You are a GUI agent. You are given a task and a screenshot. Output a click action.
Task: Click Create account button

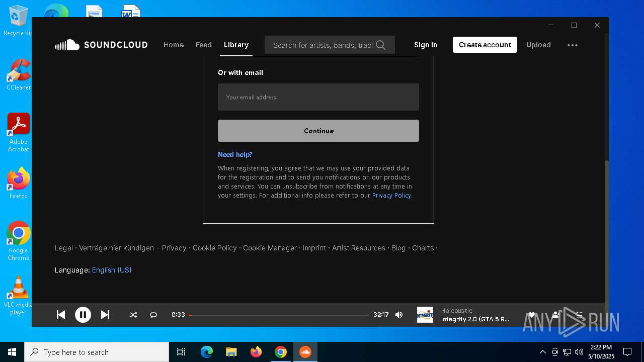[485, 45]
